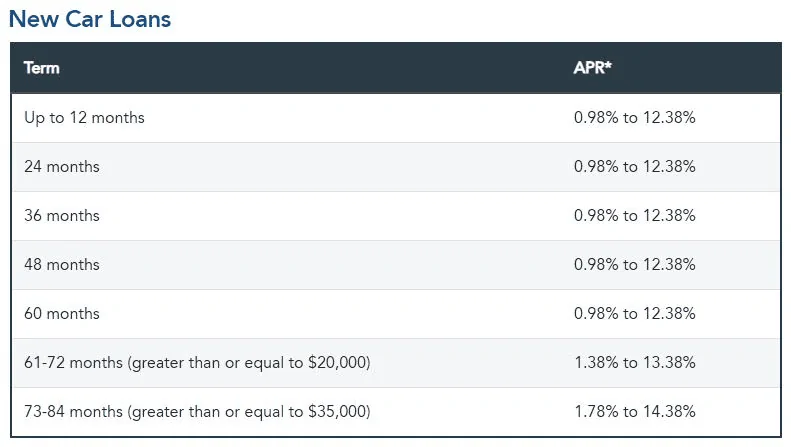Click APR value in 36 months row

(x=635, y=215)
